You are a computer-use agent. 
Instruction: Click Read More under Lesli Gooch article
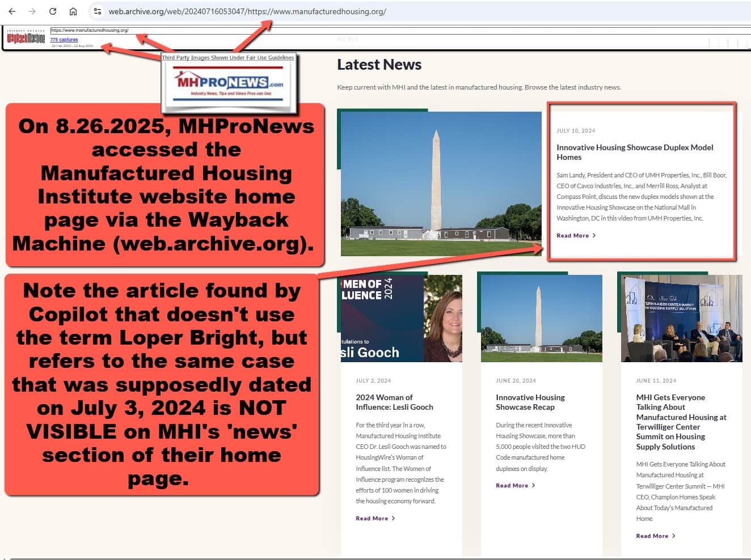(372, 518)
